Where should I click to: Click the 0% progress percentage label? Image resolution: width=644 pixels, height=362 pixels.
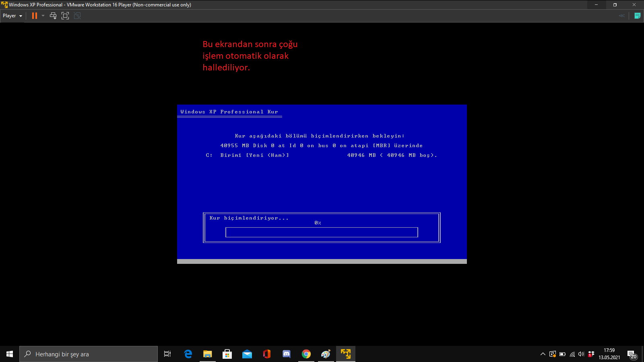(x=318, y=223)
